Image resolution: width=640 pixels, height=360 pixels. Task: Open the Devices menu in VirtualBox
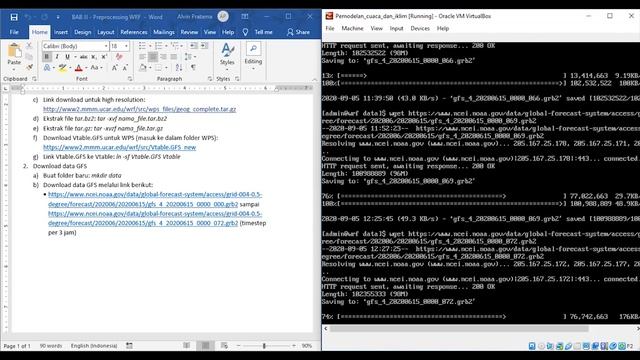pos(420,28)
